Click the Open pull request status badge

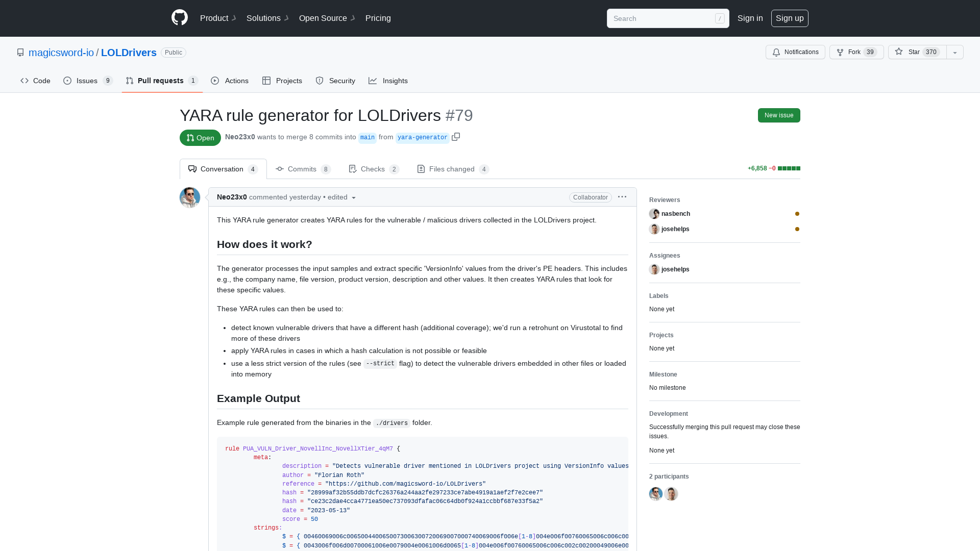200,138
